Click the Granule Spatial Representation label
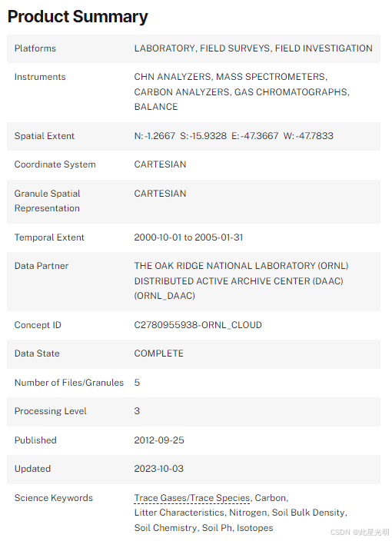This screenshot has width=392, height=541. [x=48, y=201]
